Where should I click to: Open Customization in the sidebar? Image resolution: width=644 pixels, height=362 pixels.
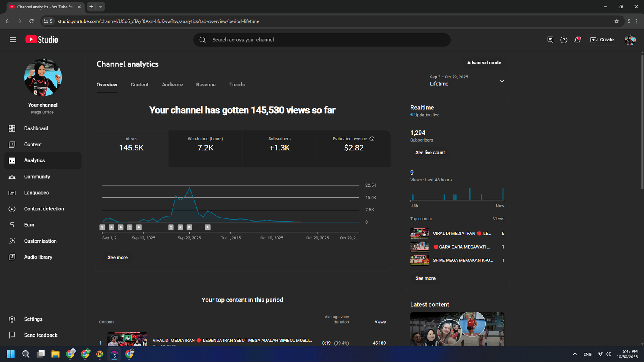coord(40,241)
